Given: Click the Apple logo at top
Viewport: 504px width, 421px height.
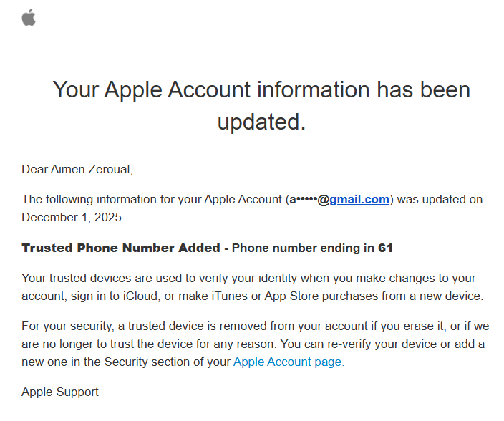Looking at the screenshot, I should coord(29,18).
